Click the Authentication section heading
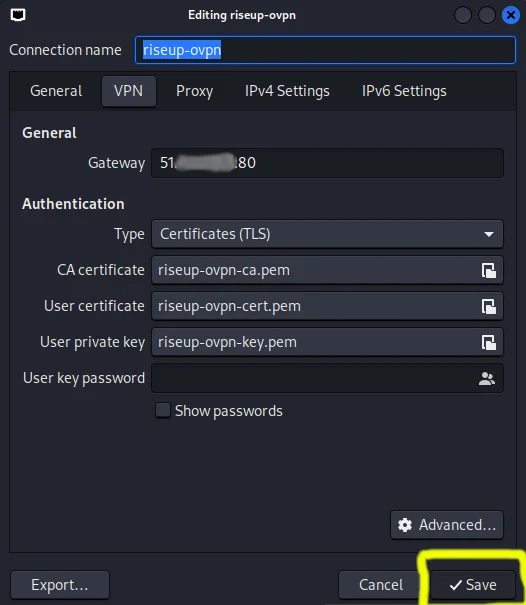The image size is (526, 605). pyautogui.click(x=73, y=204)
